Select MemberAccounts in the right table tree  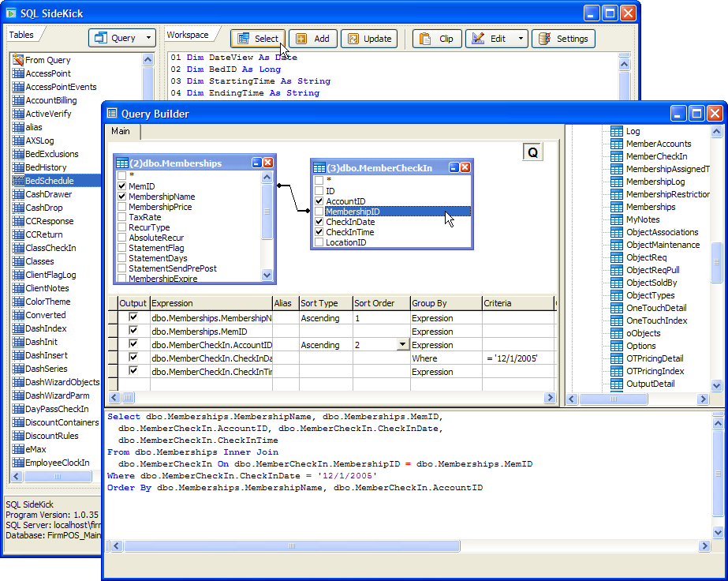click(659, 144)
